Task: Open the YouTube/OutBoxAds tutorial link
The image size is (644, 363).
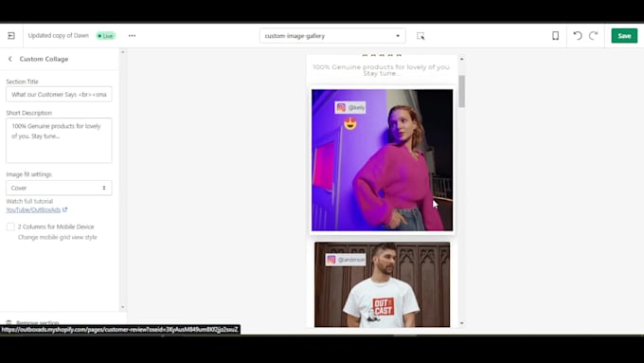Action: pyautogui.click(x=33, y=209)
